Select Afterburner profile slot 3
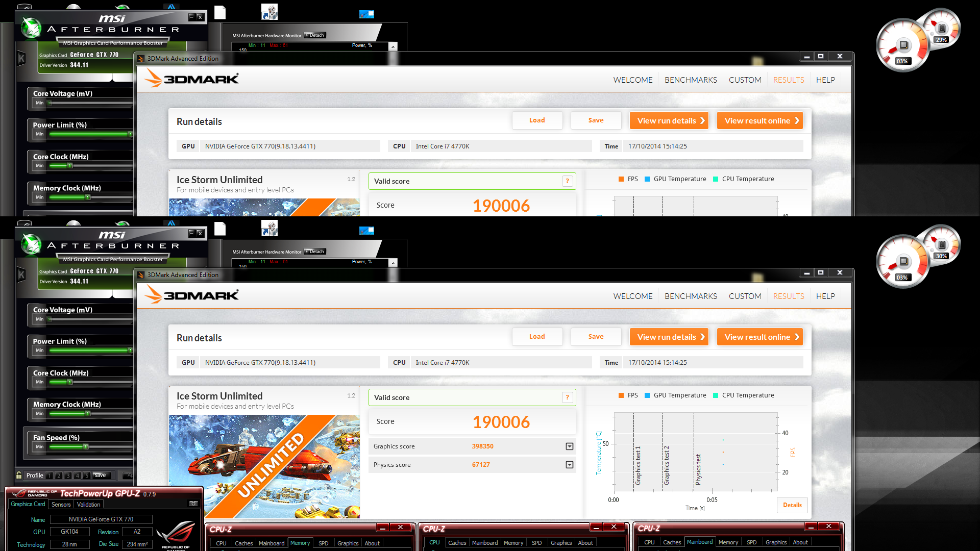This screenshot has height=551, width=980. pyautogui.click(x=68, y=475)
